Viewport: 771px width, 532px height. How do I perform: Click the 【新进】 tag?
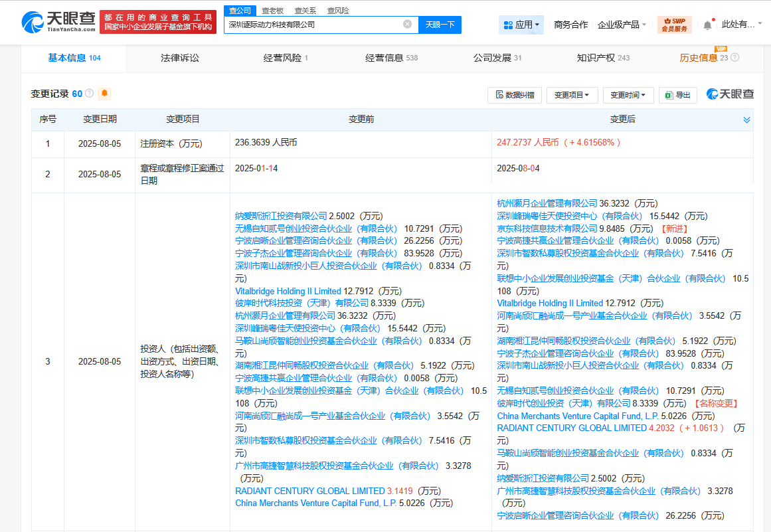(674, 228)
